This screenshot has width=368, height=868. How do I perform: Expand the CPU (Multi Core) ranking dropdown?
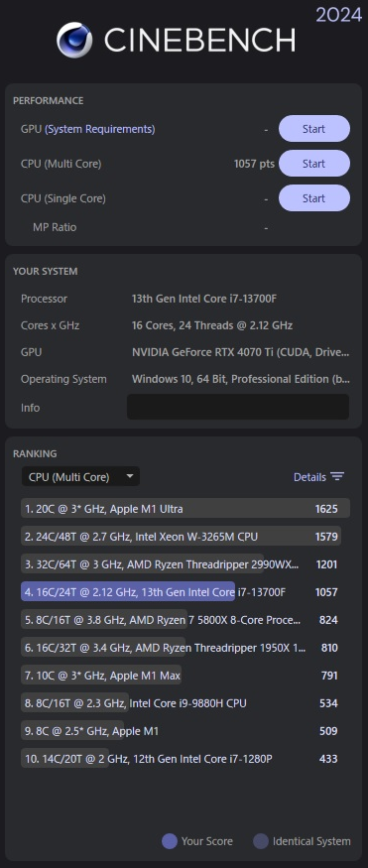80,476
